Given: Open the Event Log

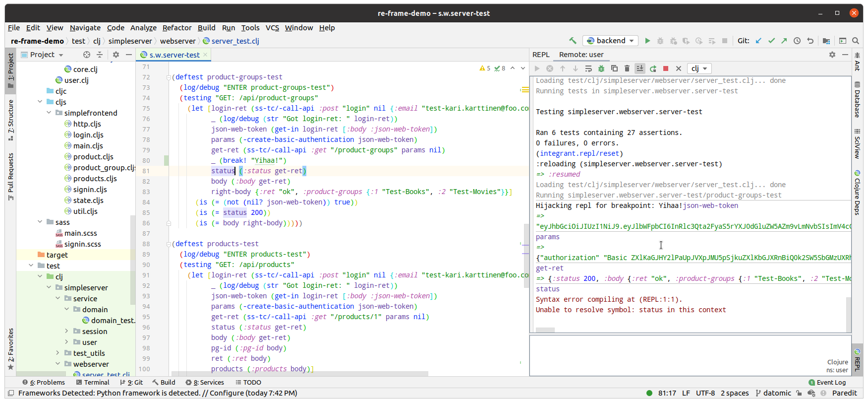Looking at the screenshot, I should (x=827, y=382).
